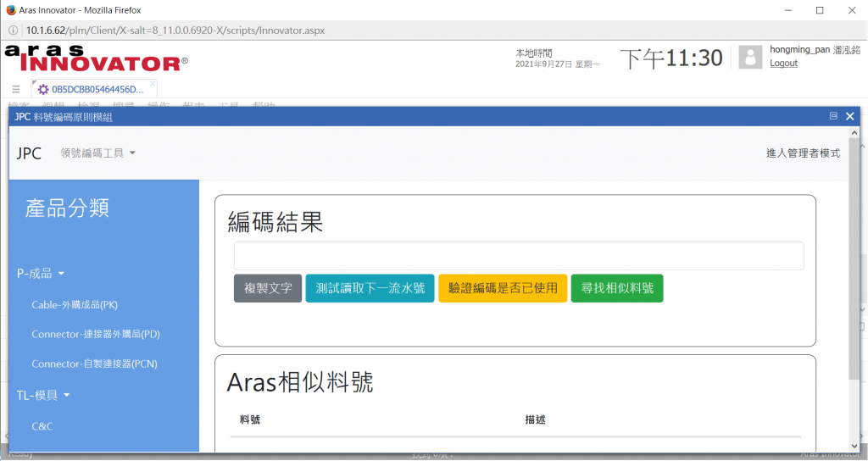Click the Logout link
This screenshot has height=461, width=868.
(x=783, y=63)
